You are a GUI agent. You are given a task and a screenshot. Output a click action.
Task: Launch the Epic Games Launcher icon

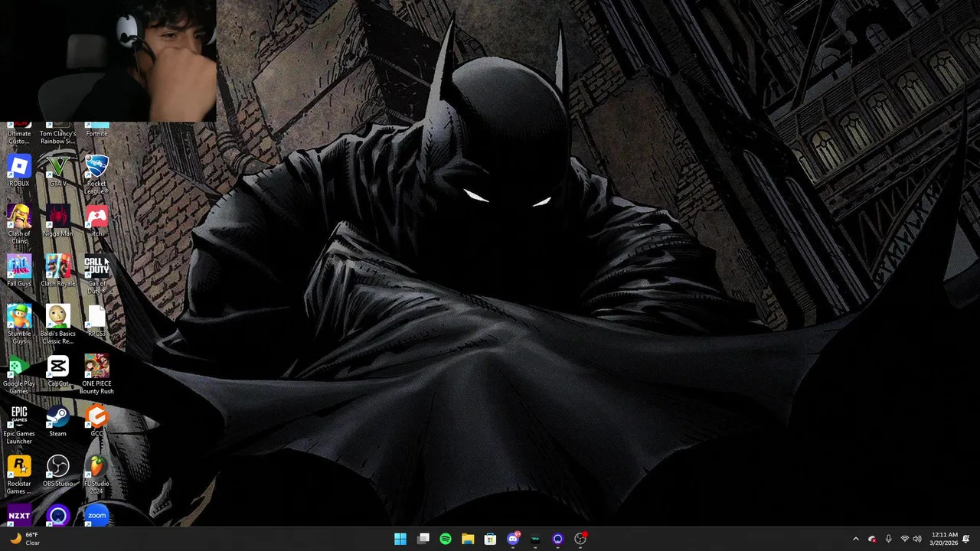click(19, 425)
